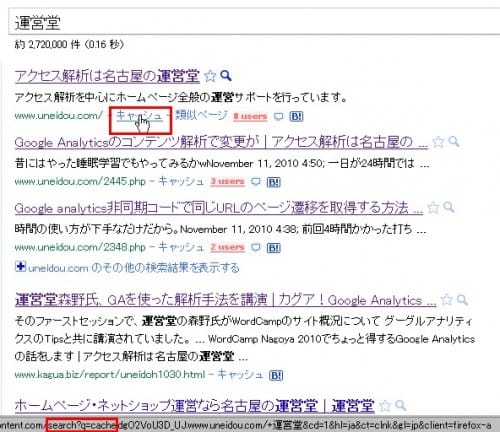Click the B! bookmark icon on the 2445.php row
This screenshot has height=432, width=500.
point(274,182)
